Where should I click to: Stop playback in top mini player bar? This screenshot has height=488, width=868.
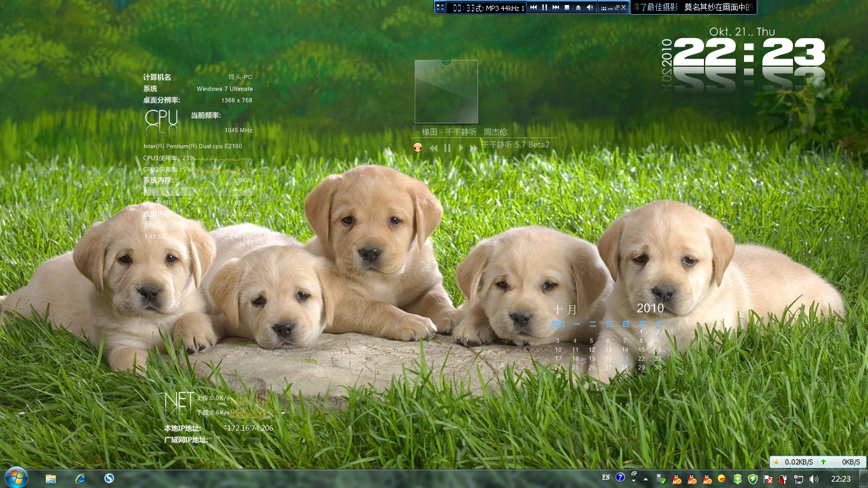point(567,8)
